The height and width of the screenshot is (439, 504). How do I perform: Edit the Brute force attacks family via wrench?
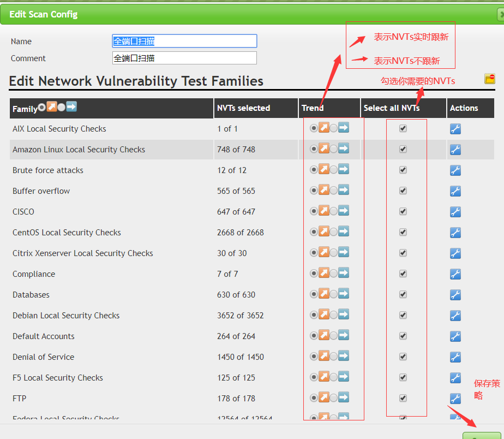[455, 170]
